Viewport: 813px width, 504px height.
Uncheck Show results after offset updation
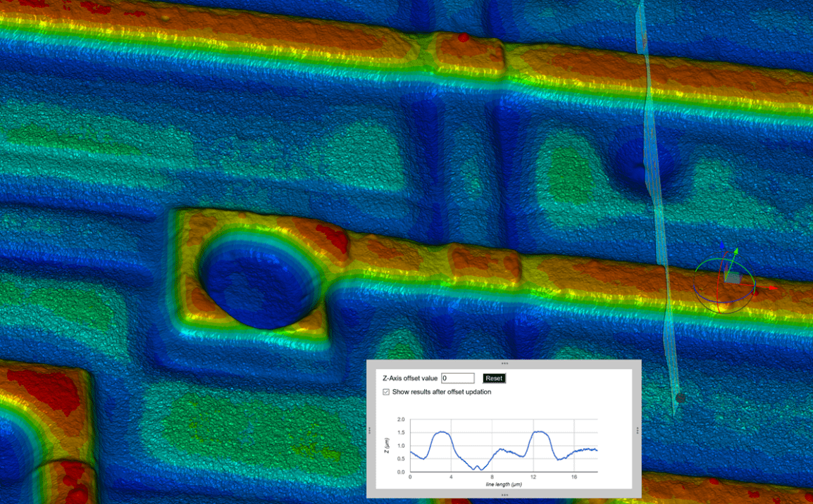click(x=386, y=392)
